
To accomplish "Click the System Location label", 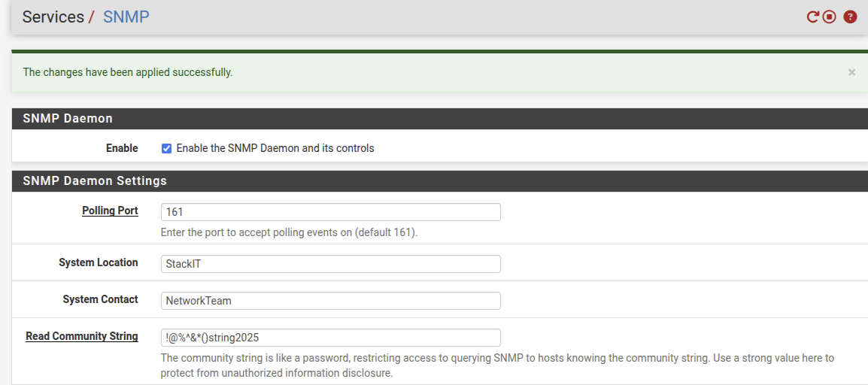I will (x=99, y=262).
